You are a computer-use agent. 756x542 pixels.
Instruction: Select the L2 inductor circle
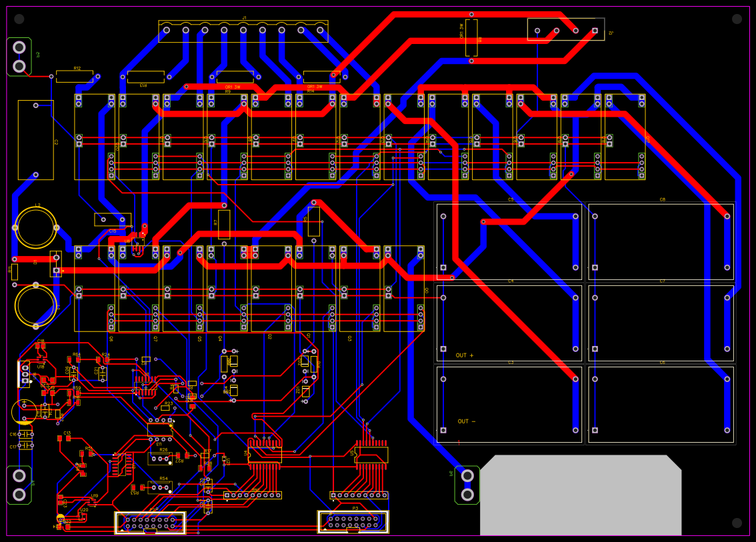[36, 227]
